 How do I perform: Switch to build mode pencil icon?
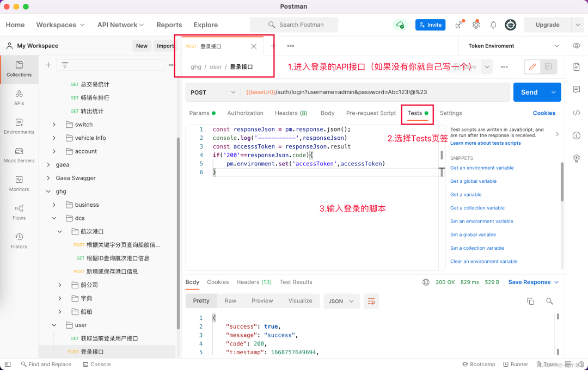click(x=532, y=67)
